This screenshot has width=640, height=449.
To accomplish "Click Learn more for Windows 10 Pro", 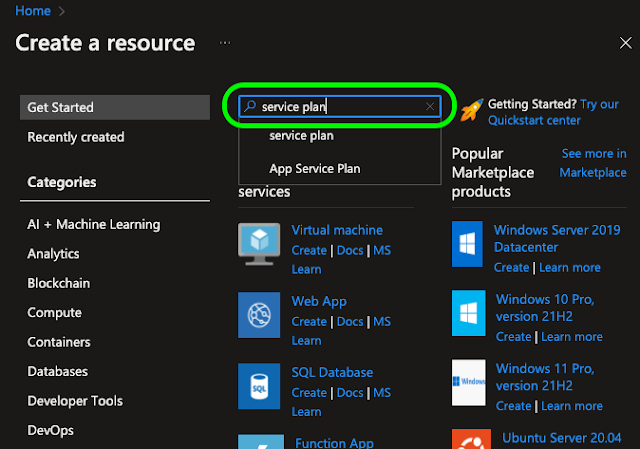I will [572, 337].
